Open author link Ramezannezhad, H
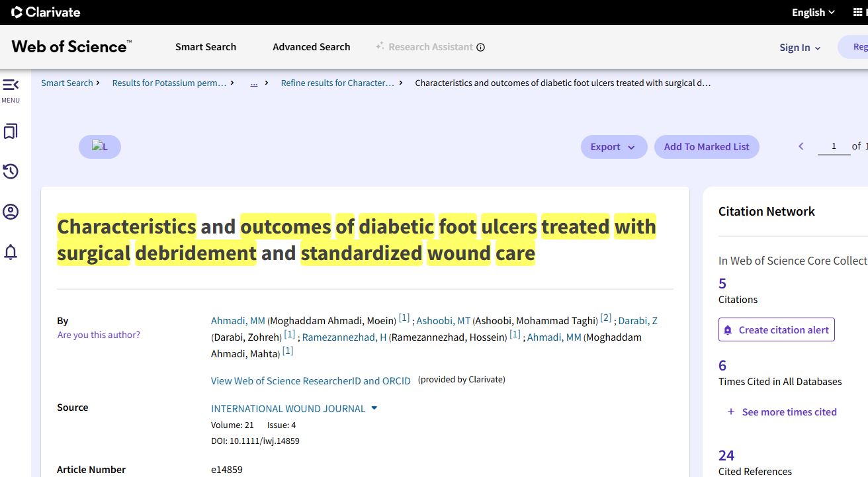 [x=344, y=337]
